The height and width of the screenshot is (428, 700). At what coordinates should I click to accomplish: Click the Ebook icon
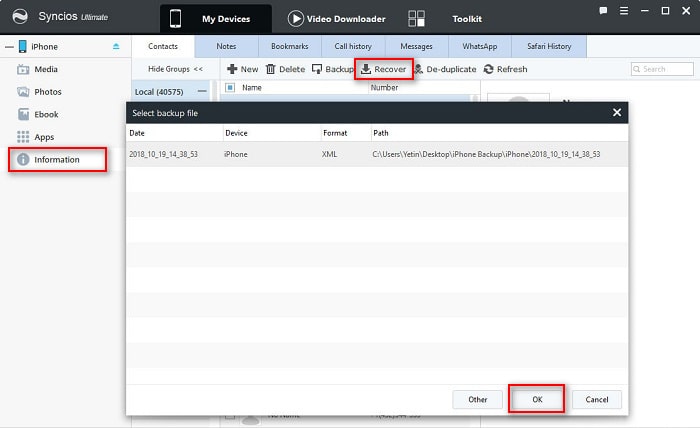point(23,114)
